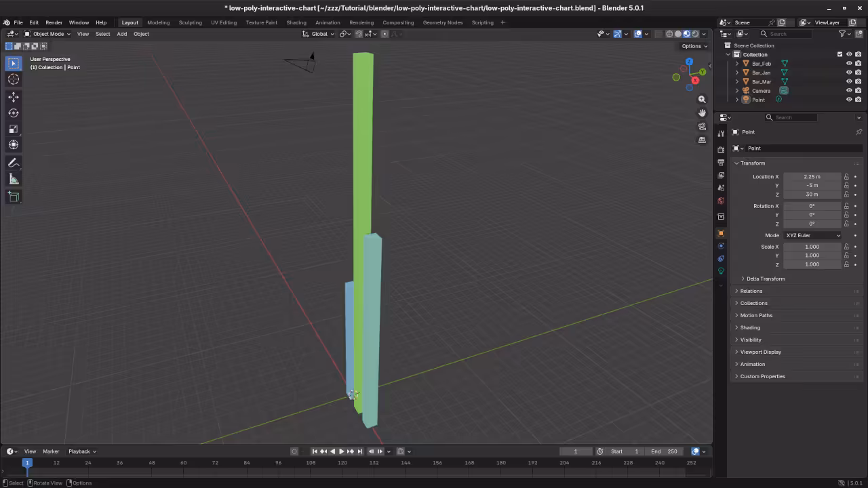Select the Tweak tool in the toolbar
Screen dimensions: 868x488
click(x=14, y=63)
